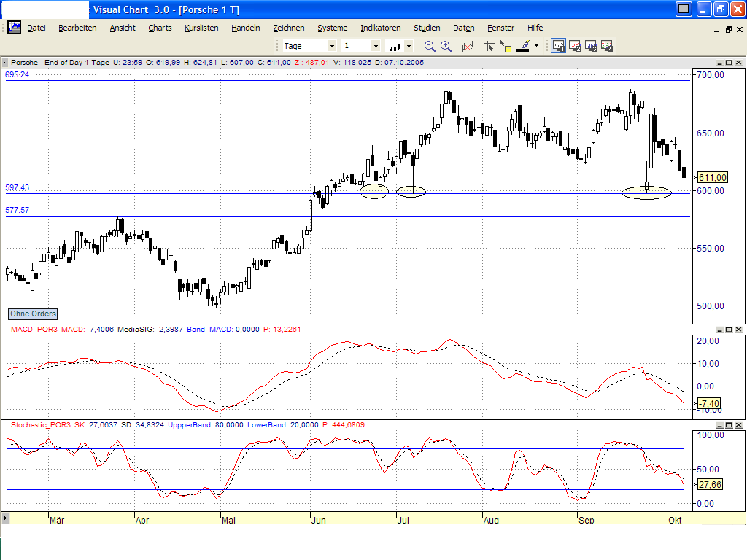Screen dimensions: 747x560
Task: Click the fourth chart window icon
Action: [606, 46]
